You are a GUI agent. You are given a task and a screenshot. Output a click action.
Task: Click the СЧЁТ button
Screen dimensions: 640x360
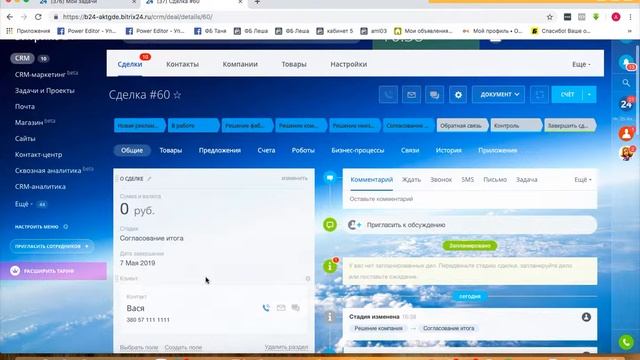(x=567, y=95)
